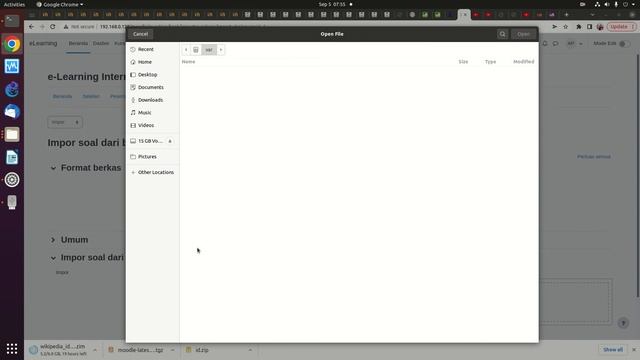Viewport: 640px width, 360px height.
Task: Open System Monitor icon in dock
Action: coord(12,67)
